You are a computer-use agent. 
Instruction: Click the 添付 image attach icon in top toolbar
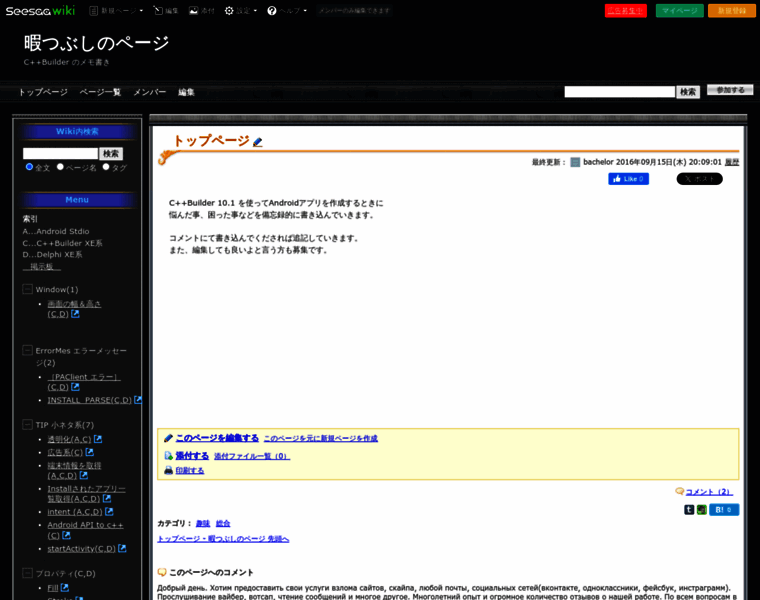coord(202,11)
